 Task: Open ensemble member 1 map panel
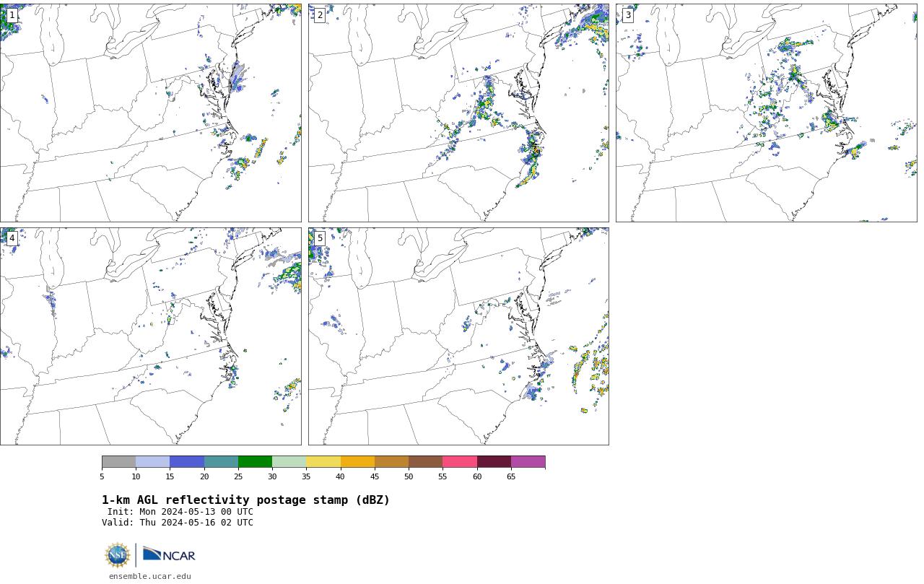(x=150, y=113)
